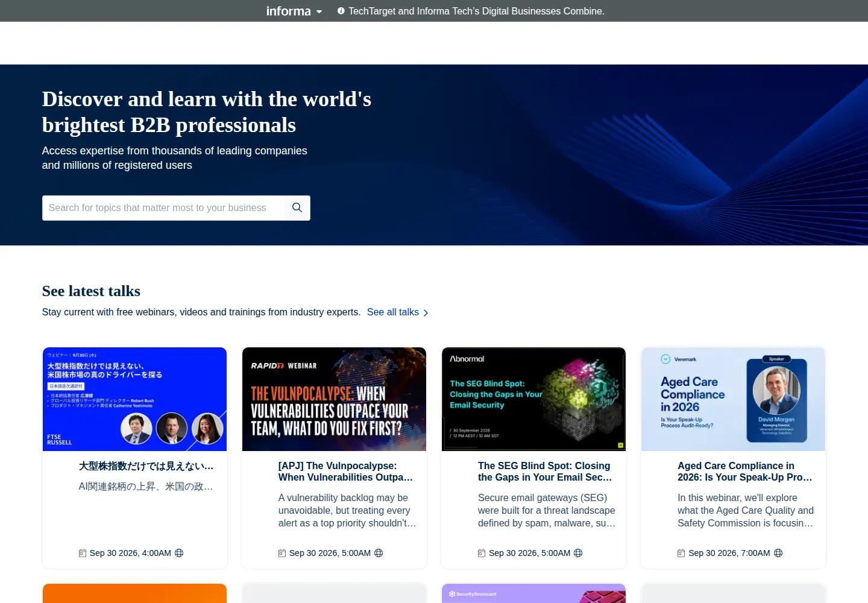Click globe icon next to Sep 30 7:00AM

(x=778, y=553)
